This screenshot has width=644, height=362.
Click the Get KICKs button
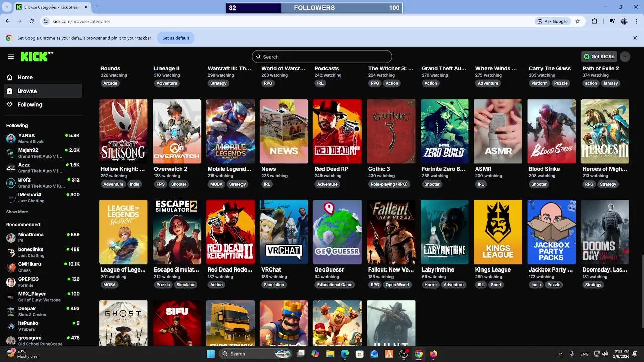tap(599, 56)
